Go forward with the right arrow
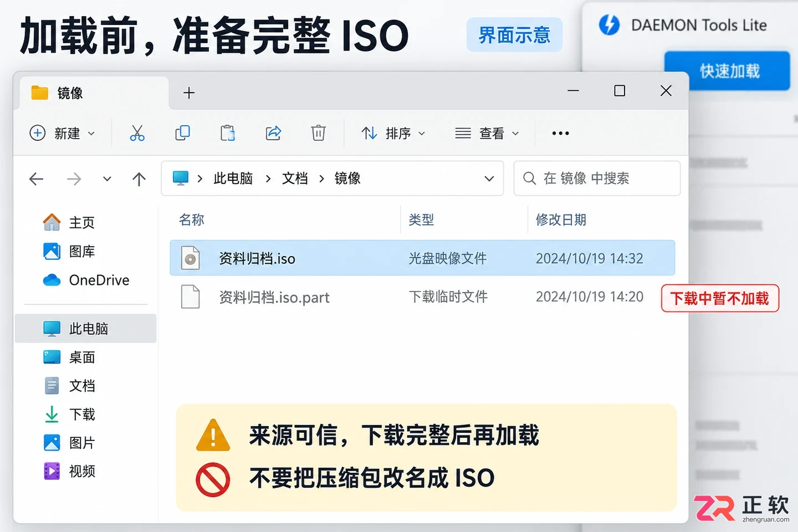This screenshot has height=532, width=798. point(74,178)
